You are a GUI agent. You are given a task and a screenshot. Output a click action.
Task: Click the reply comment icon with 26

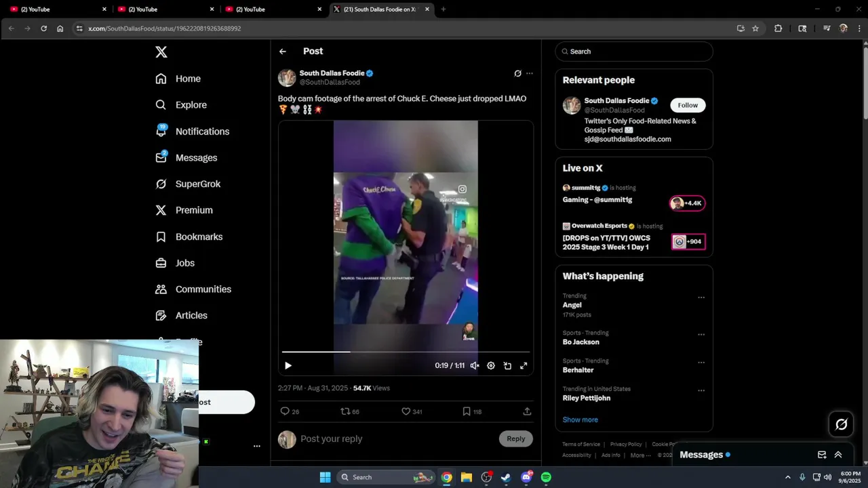(290, 411)
